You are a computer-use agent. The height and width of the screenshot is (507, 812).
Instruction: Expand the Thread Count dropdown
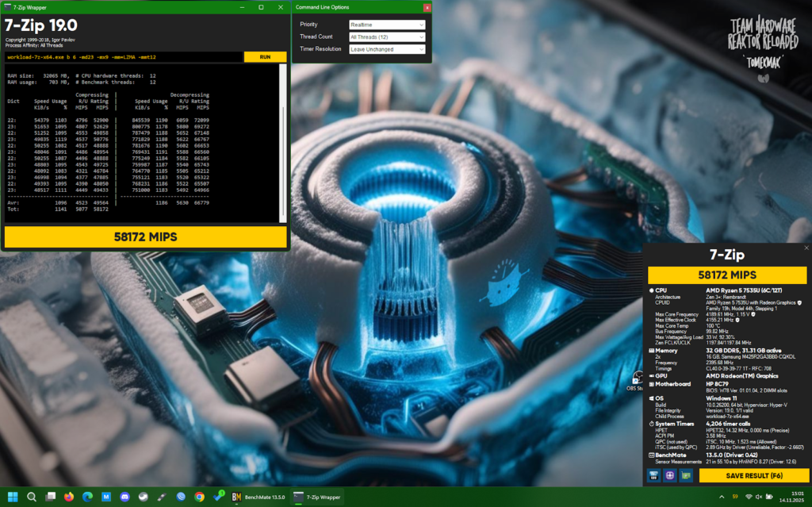point(387,36)
